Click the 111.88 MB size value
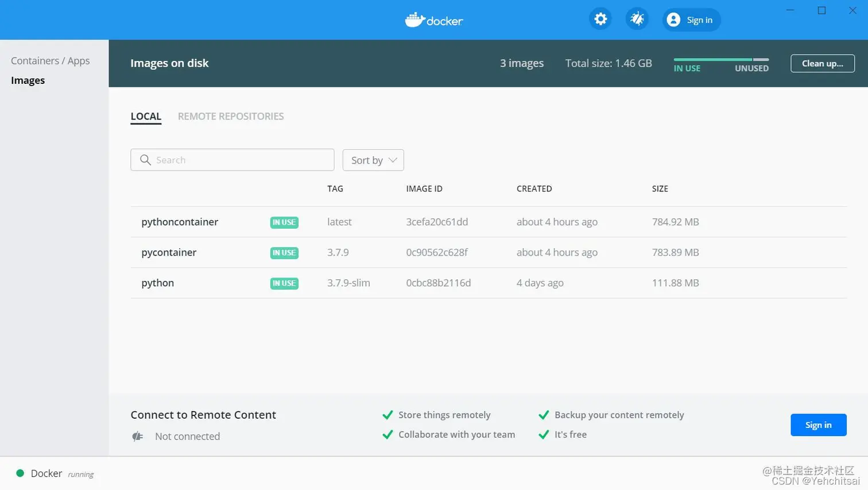Viewport: 868px width, 490px height. [x=676, y=283]
